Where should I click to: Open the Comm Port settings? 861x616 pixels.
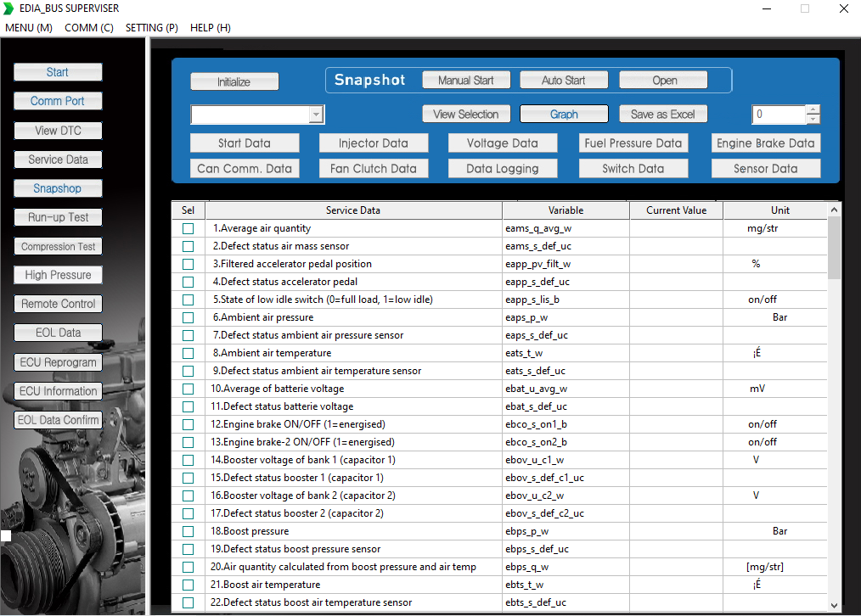tap(58, 101)
